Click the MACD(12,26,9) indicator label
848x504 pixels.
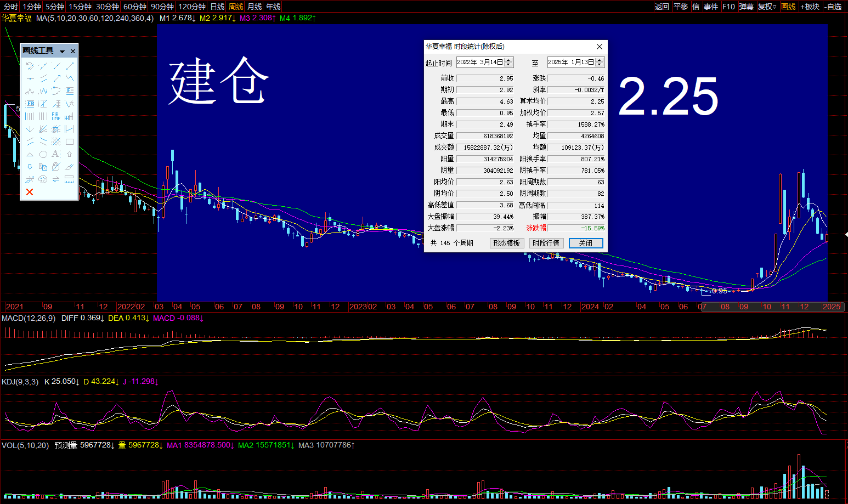pyautogui.click(x=29, y=318)
